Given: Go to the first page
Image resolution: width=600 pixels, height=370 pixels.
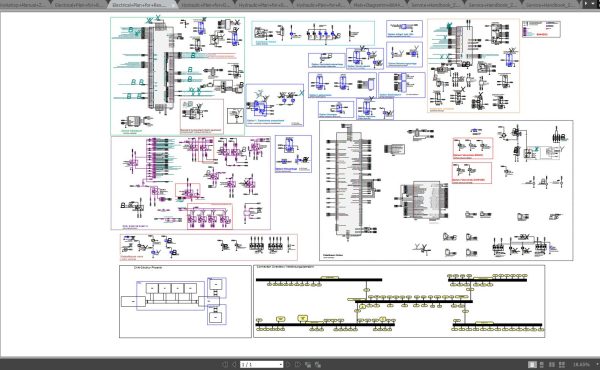Looking at the screenshot, I should click(x=225, y=364).
